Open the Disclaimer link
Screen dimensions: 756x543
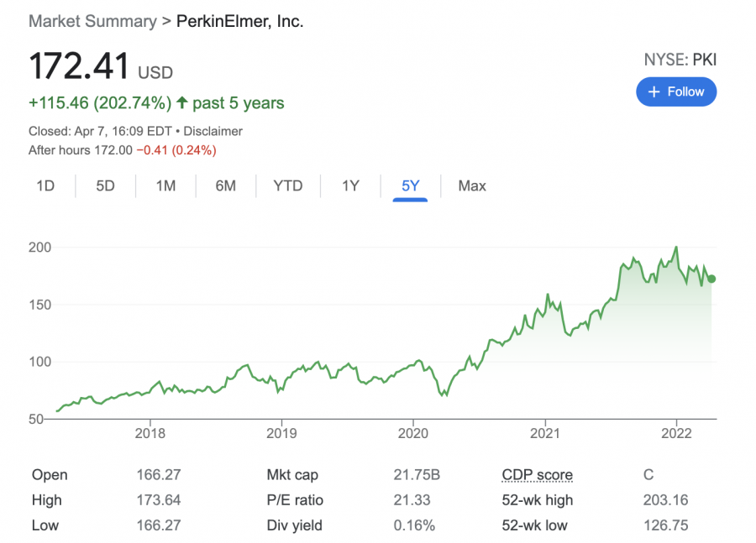click(x=213, y=131)
